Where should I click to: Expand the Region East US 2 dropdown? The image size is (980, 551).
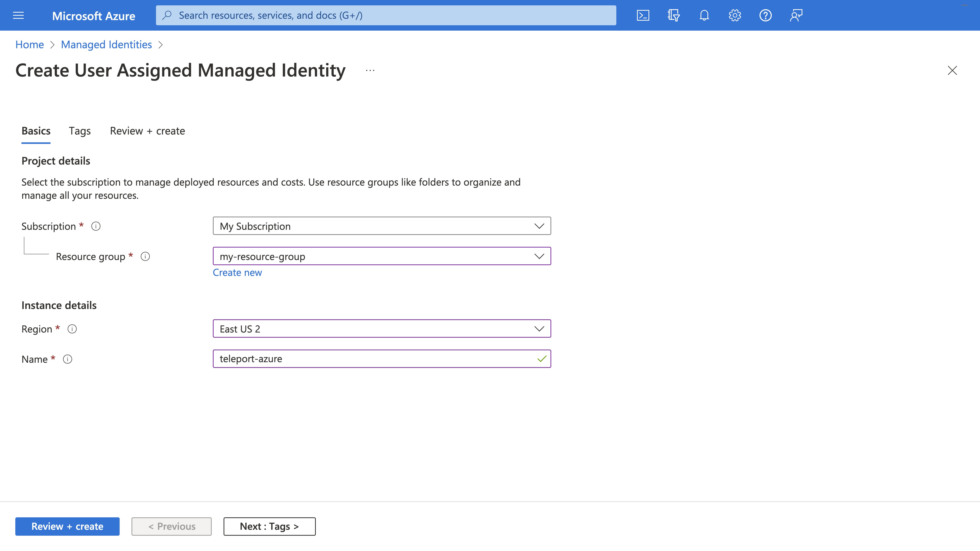click(538, 328)
